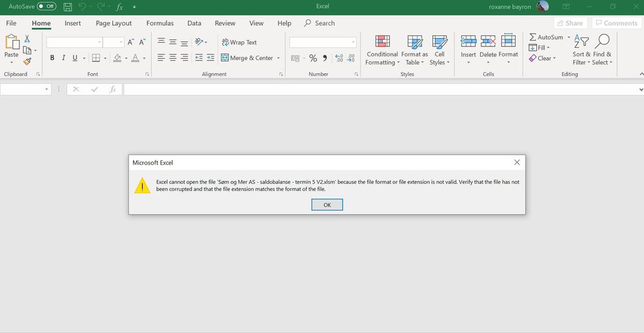Click the Name Box field
The height and width of the screenshot is (333, 644).
(x=25, y=89)
